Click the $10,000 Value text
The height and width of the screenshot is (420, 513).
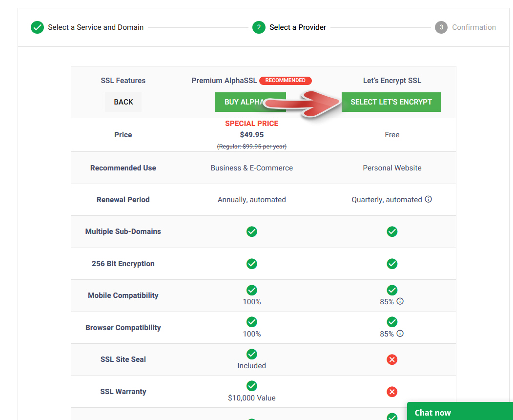pyautogui.click(x=251, y=398)
